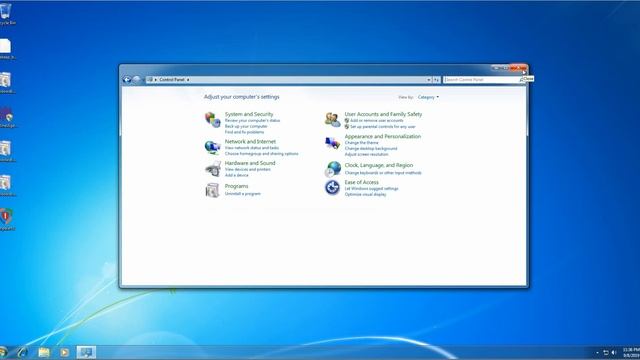640x360 pixels.
Task: Open the Appearance and Personalization icon
Action: [332, 143]
